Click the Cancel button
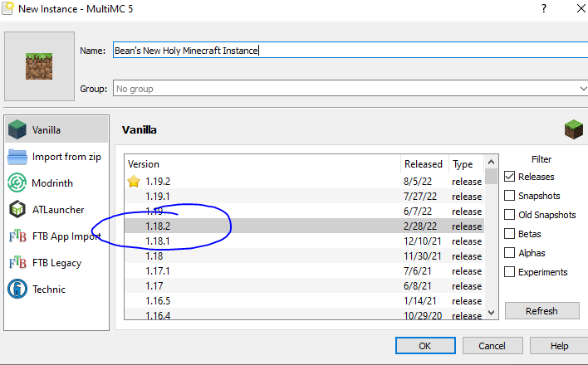 pyautogui.click(x=492, y=346)
